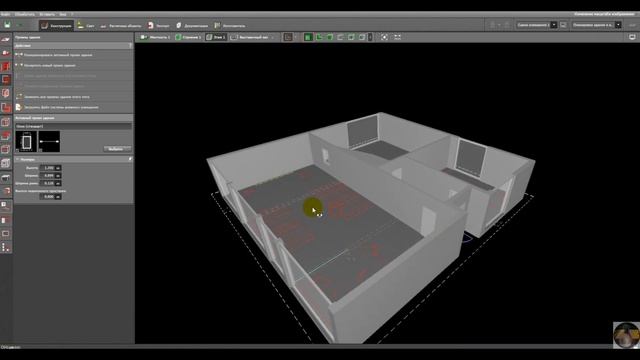The width and height of the screenshot is (640, 360).
Task: Click the undo arrow beside the save icon
Action: tap(19, 25)
